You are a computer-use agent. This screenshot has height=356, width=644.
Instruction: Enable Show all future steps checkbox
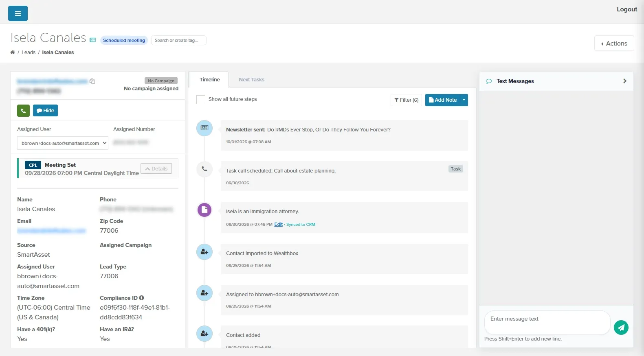click(x=201, y=100)
